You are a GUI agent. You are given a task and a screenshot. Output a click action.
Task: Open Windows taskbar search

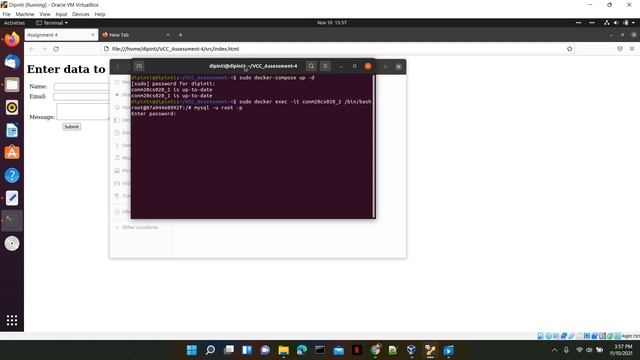pyautogui.click(x=210, y=350)
